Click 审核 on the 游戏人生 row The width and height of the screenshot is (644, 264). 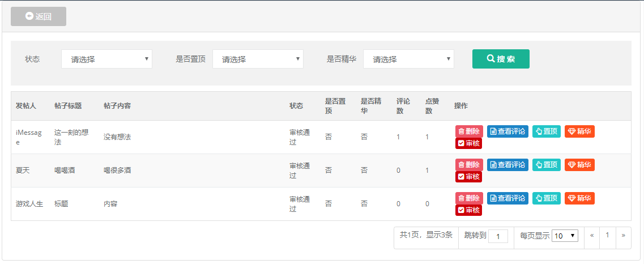[x=468, y=210]
